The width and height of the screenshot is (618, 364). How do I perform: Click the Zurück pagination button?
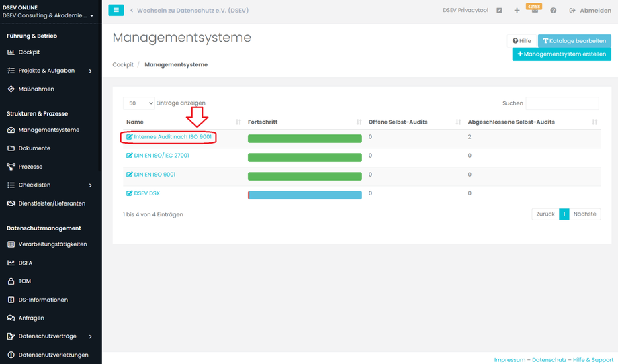(545, 214)
